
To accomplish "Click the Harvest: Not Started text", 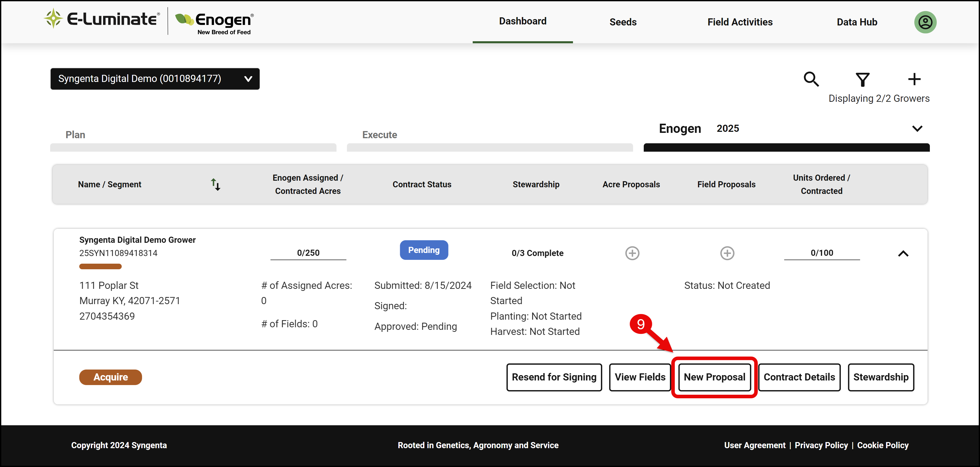I will [x=535, y=332].
